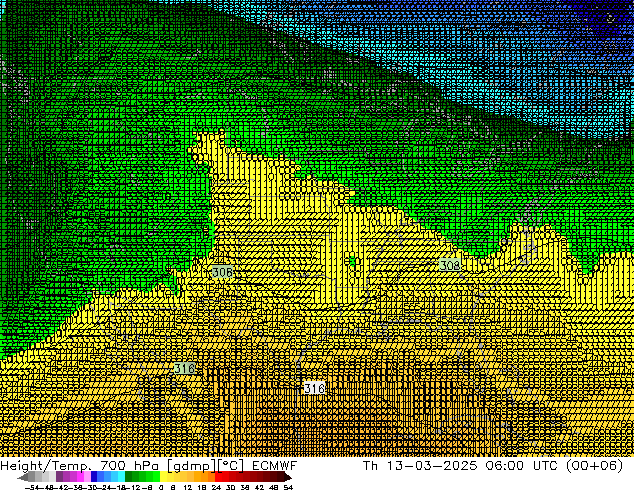Pick the darkest green colorbar swatch
Screen dimensions: 634x490
tap(129, 477)
